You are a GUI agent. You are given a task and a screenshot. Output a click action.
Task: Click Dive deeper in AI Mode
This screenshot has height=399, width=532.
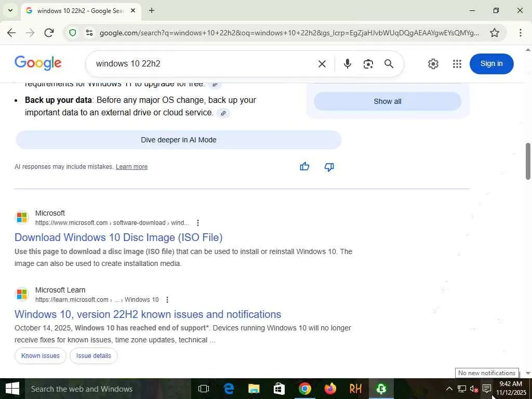pos(179,140)
